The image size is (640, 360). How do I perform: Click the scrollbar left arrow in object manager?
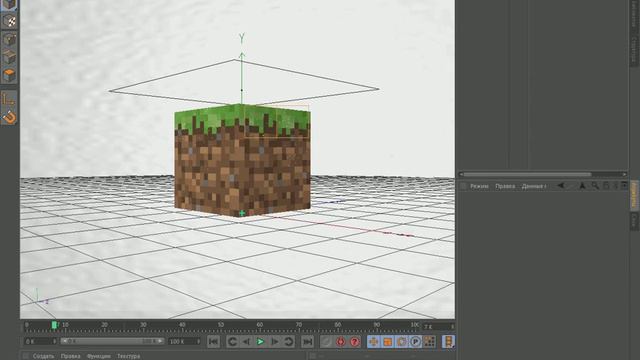[x=461, y=174]
